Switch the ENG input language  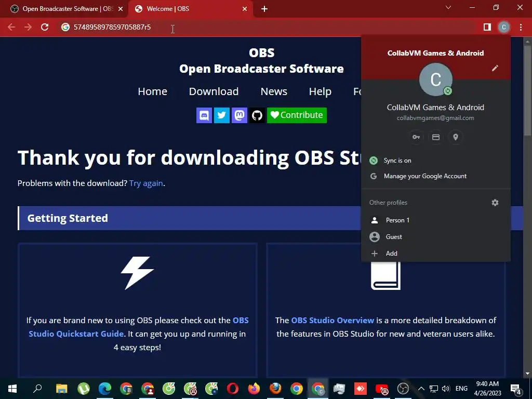pos(461,389)
